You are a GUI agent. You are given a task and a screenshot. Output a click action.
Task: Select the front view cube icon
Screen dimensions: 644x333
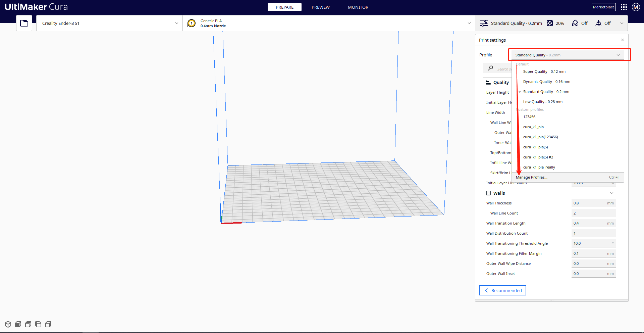click(x=18, y=324)
